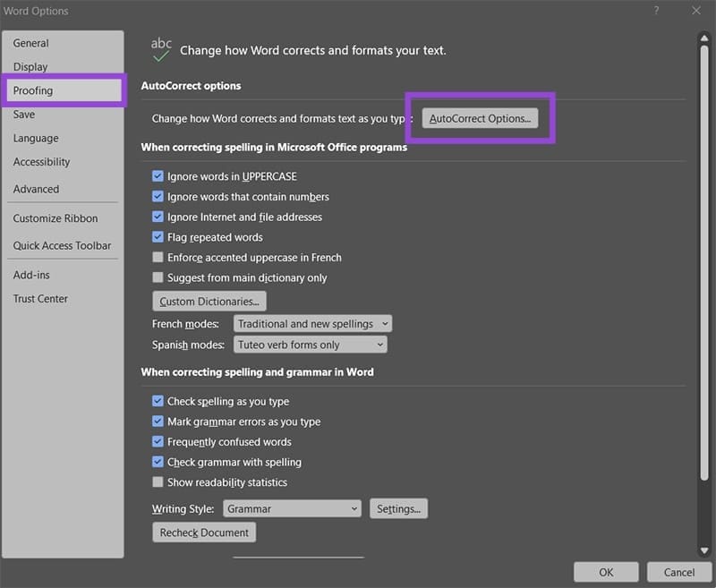The width and height of the screenshot is (716, 588).
Task: Open AutoCorrect Options button
Action: [x=480, y=118]
